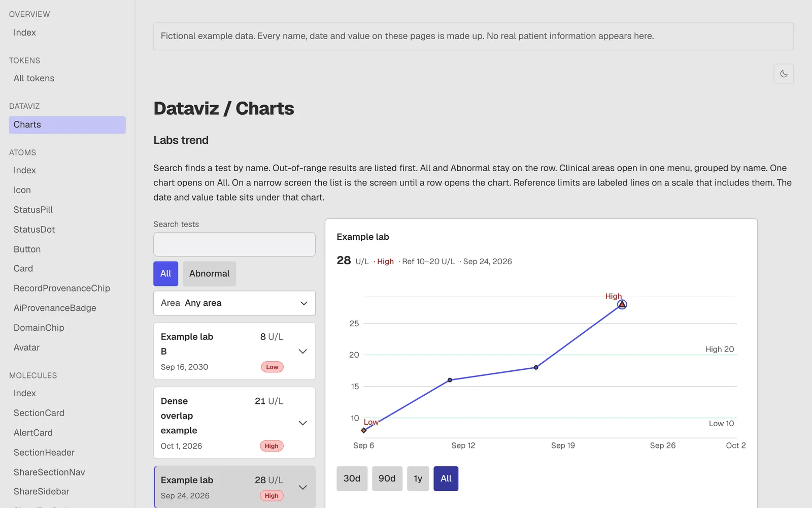Open the Card atom page
812x508 pixels.
[23, 268]
